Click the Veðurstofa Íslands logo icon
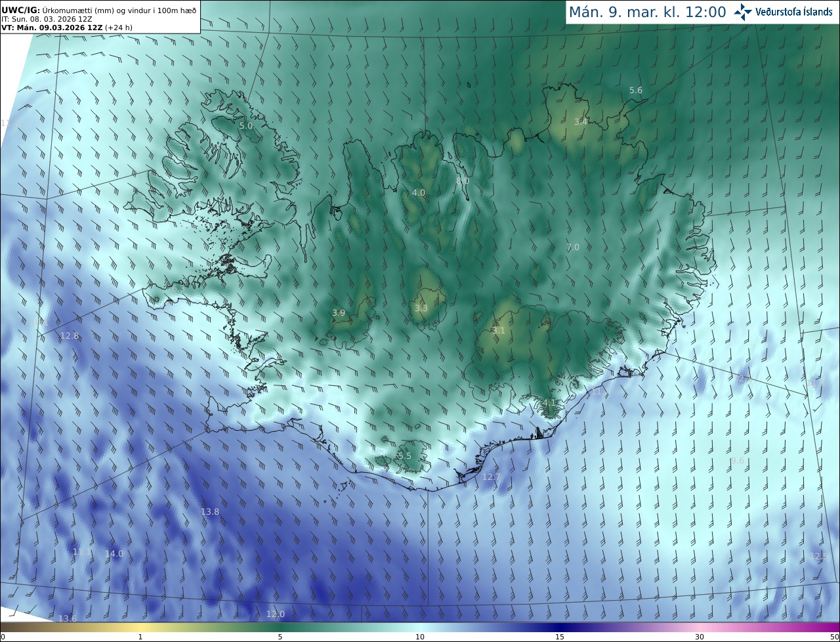 click(x=743, y=12)
